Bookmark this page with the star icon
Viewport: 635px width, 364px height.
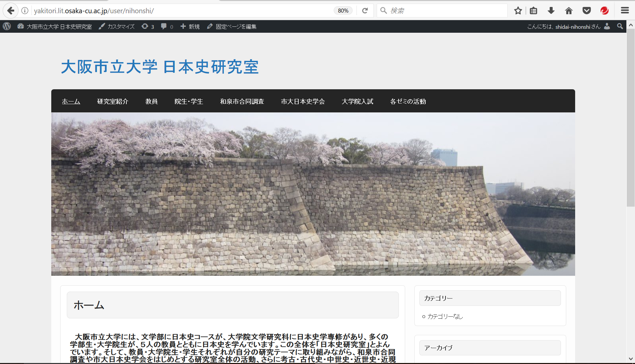point(518,11)
